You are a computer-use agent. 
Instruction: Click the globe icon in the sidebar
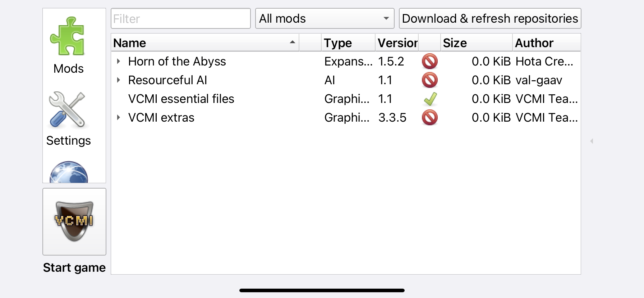pos(68,173)
